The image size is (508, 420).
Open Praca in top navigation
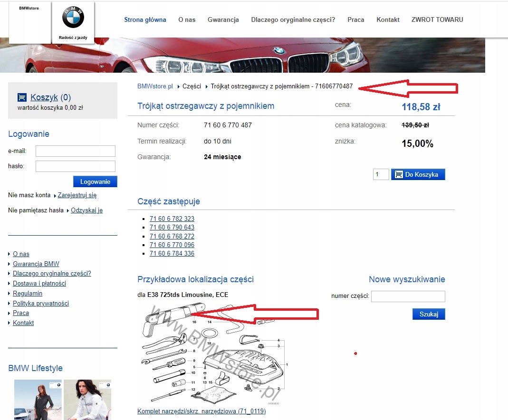pyautogui.click(x=356, y=20)
